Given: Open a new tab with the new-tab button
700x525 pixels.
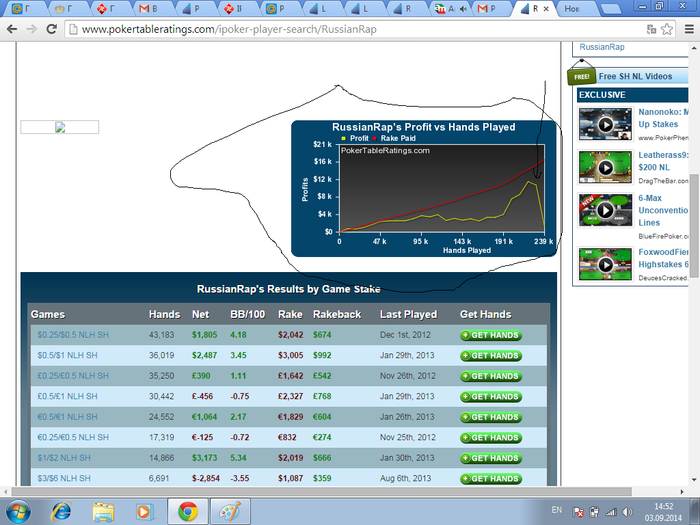Looking at the screenshot, I should (x=610, y=8).
